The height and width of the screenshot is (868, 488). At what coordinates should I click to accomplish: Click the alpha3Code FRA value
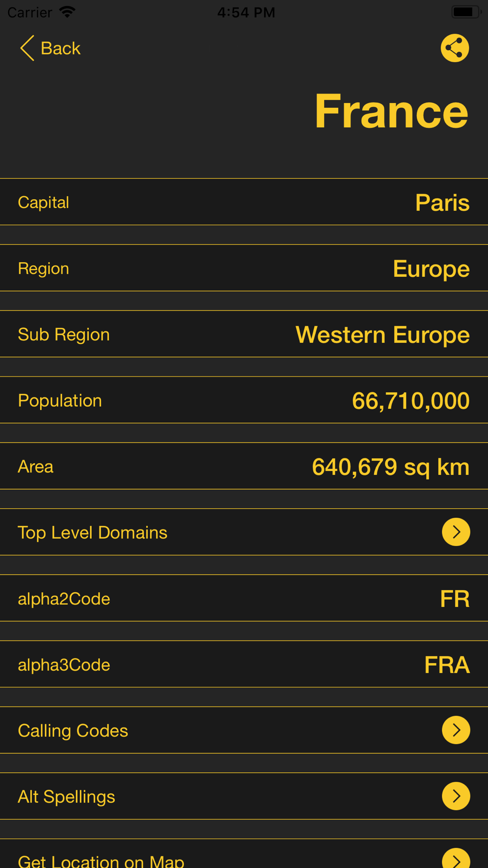[447, 664]
